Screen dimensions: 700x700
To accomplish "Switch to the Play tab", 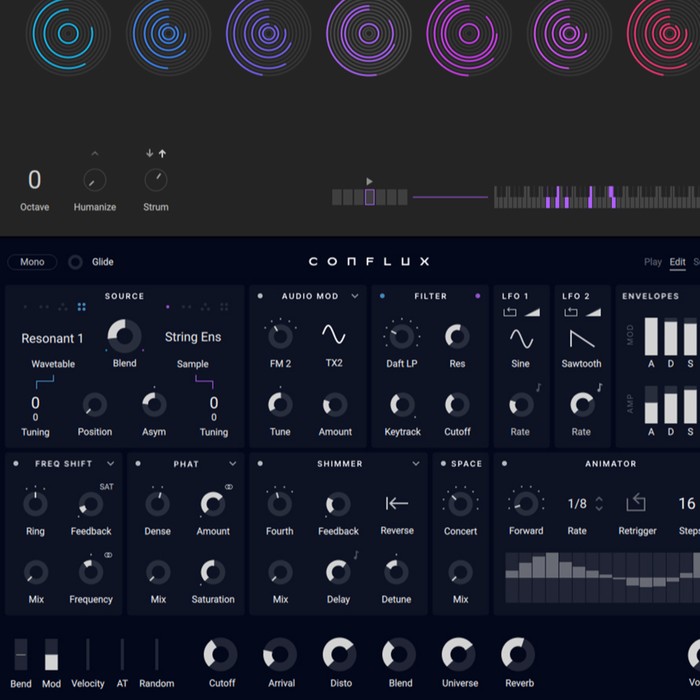I will pyautogui.click(x=653, y=262).
